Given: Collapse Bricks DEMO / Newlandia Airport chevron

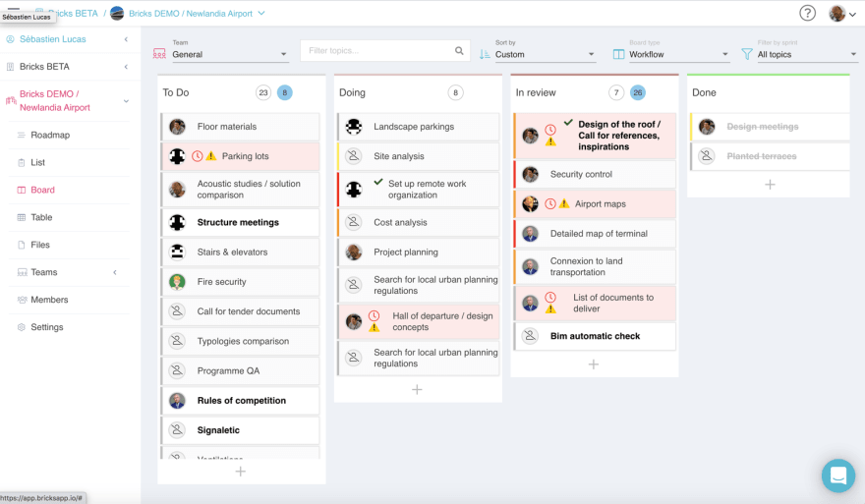Looking at the screenshot, I should (126, 101).
